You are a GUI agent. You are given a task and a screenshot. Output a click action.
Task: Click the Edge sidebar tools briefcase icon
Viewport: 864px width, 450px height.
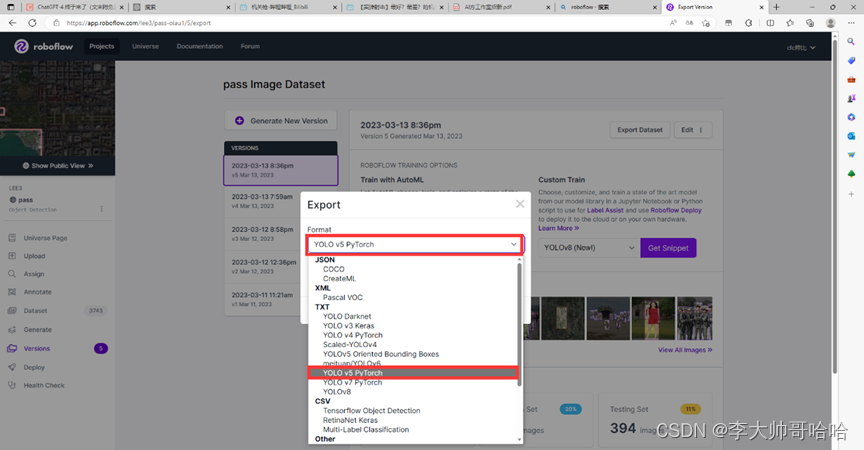(851, 80)
